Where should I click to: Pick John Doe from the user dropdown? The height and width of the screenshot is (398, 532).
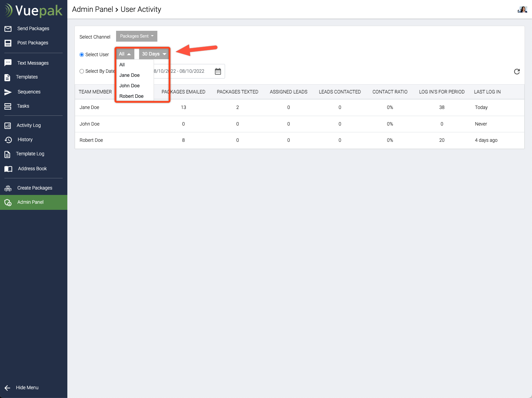[x=130, y=86]
